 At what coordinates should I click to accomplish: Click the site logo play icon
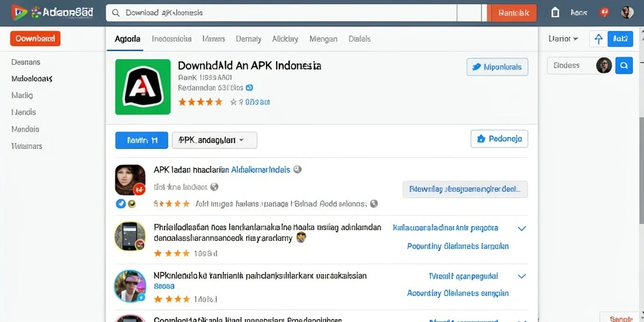point(19,13)
